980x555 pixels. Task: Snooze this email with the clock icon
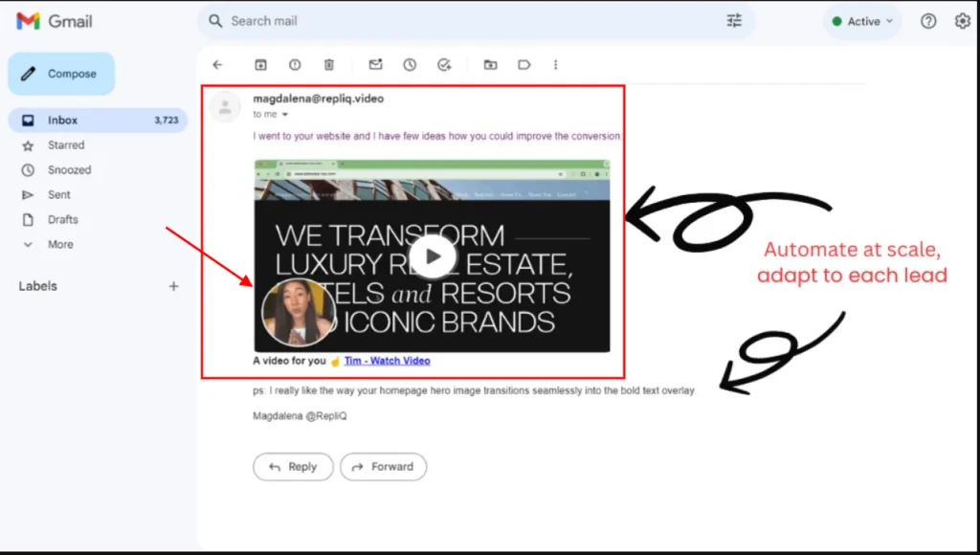[410, 65]
